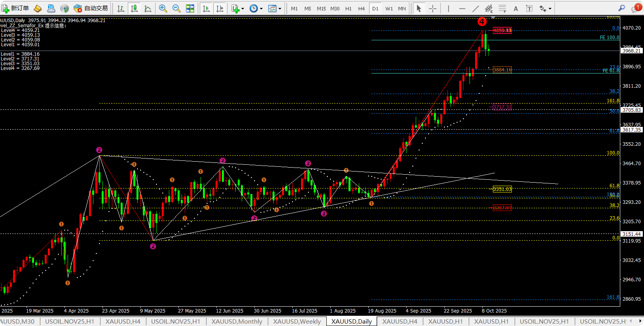Select the MN monthly timeframe
The width and height of the screenshot is (644, 326).
tap(402, 8)
